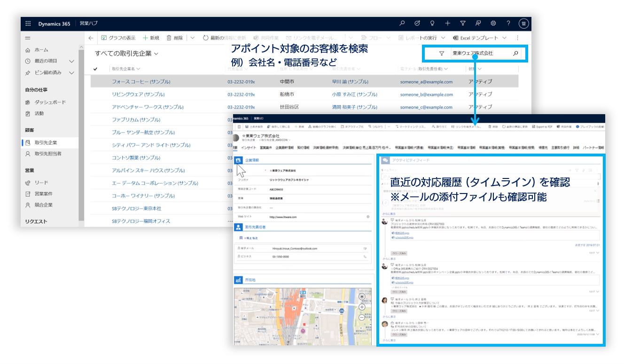Open the すべての取引先企業 view selector
Viewport: 624px width, 364px height.
(126, 54)
